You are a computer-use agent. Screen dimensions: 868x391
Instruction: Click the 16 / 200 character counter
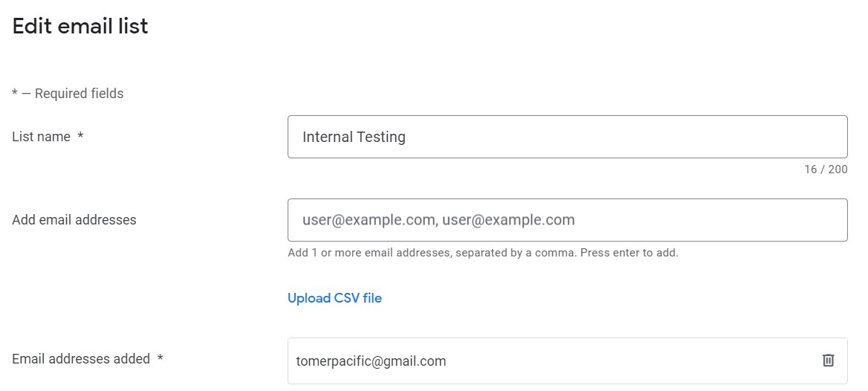(826, 169)
